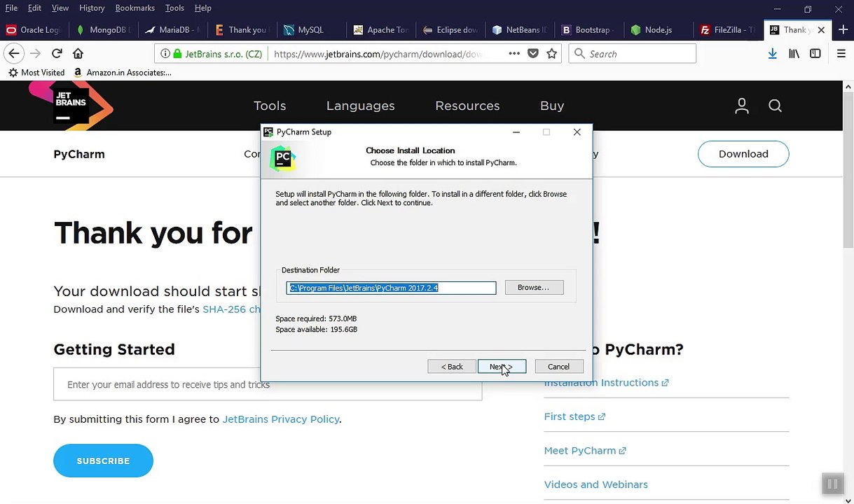Open the Downloads arrow in the toolbar
The image size is (854, 504).
(x=772, y=54)
